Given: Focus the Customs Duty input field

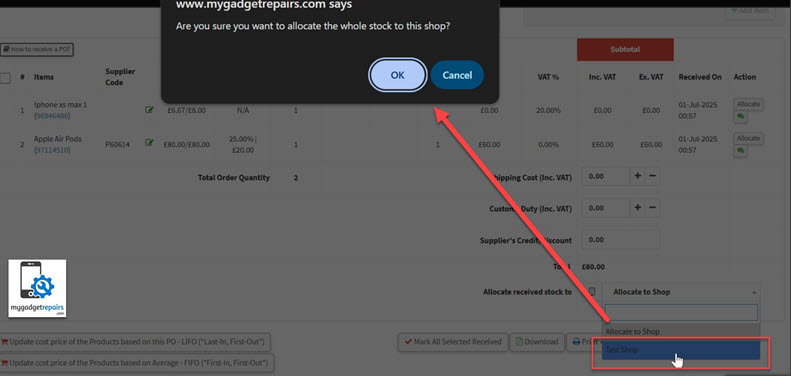Looking at the screenshot, I should [x=606, y=207].
